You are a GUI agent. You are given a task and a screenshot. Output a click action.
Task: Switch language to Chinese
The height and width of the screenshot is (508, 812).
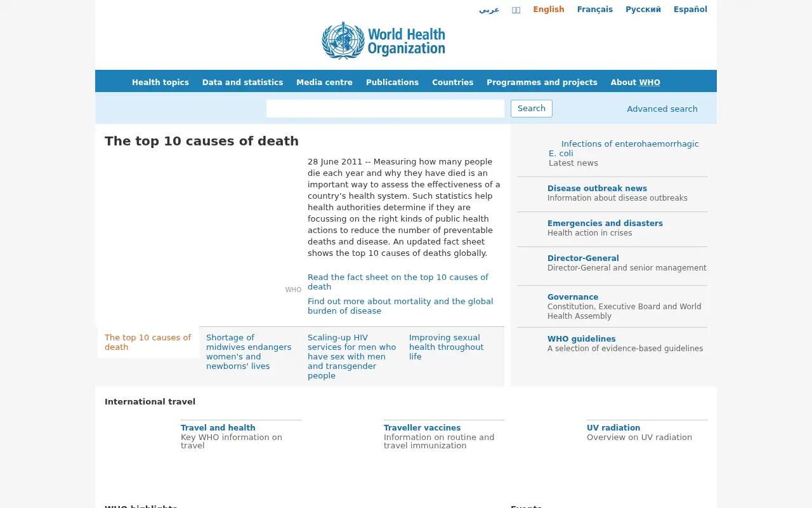[x=516, y=10]
